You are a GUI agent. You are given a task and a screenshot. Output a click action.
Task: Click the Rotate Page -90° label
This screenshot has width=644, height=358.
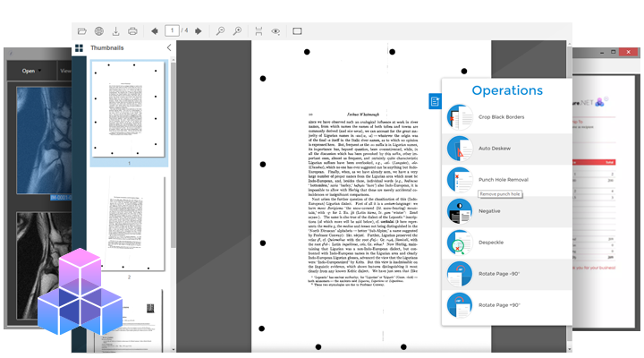click(x=499, y=274)
